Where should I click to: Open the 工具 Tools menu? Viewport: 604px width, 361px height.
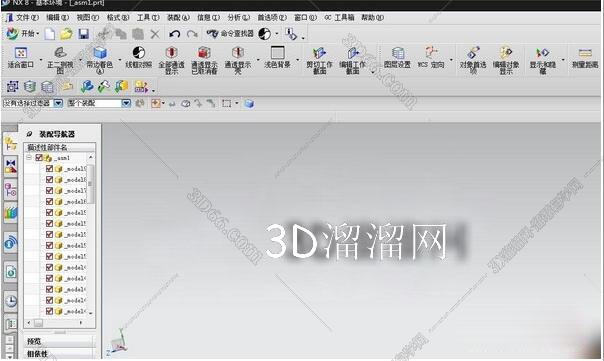(148, 18)
